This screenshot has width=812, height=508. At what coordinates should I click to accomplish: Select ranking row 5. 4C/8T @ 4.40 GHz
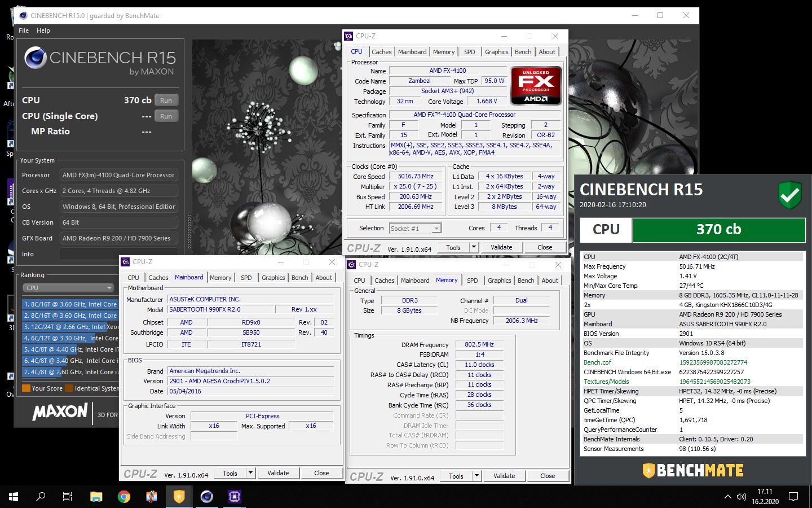point(70,349)
